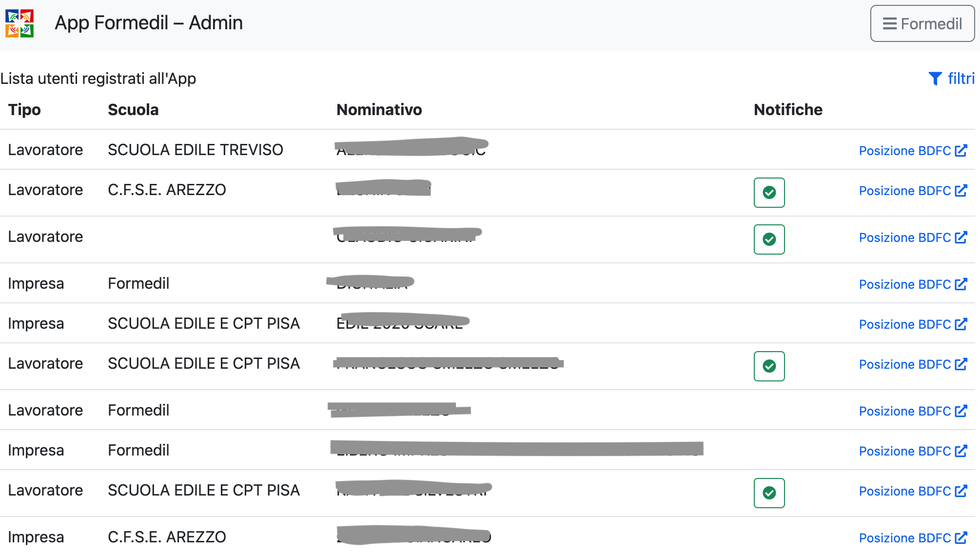The width and height of the screenshot is (980, 556).
Task: Click external-link icon in first Impresa Formedil row
Action: [961, 284]
